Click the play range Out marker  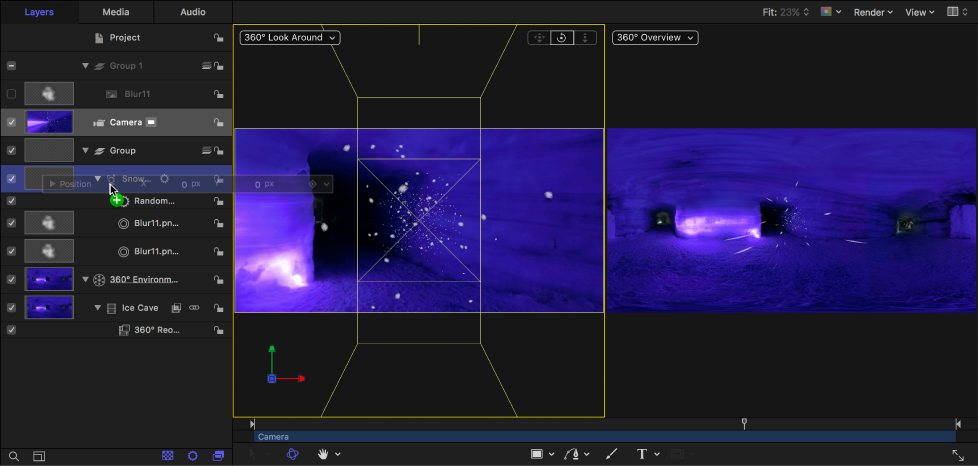tap(958, 424)
